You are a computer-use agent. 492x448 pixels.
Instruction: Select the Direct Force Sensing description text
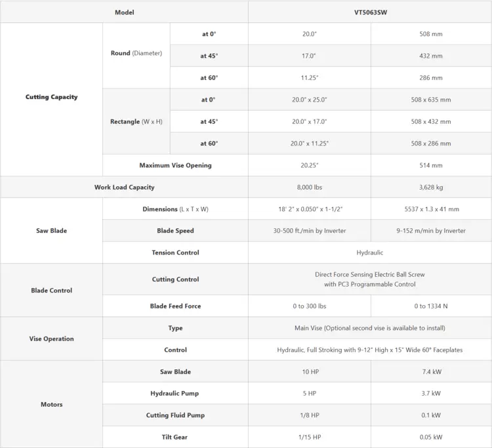pos(369,279)
